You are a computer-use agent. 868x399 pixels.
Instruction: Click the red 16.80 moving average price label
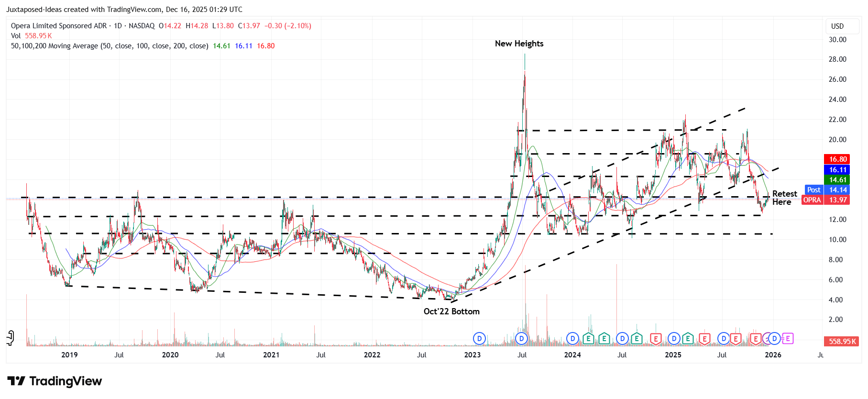837,159
